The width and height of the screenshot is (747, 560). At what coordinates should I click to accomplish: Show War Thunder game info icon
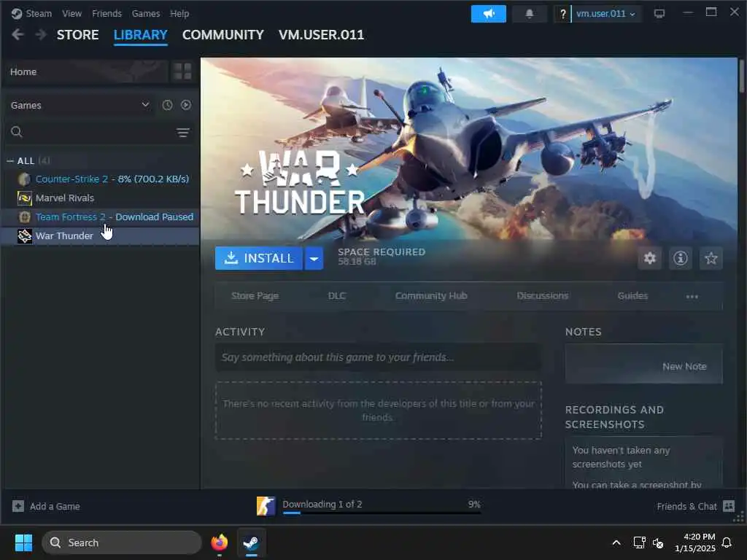681,258
